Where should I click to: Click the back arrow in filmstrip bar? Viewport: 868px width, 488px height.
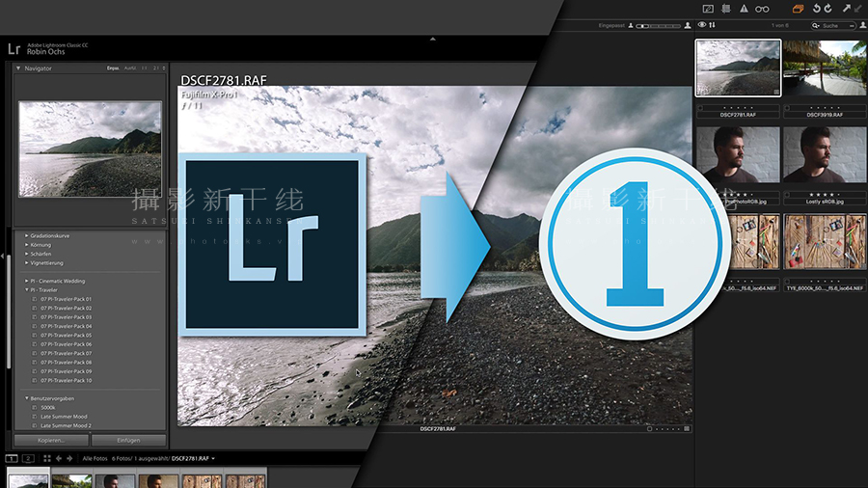click(59, 458)
